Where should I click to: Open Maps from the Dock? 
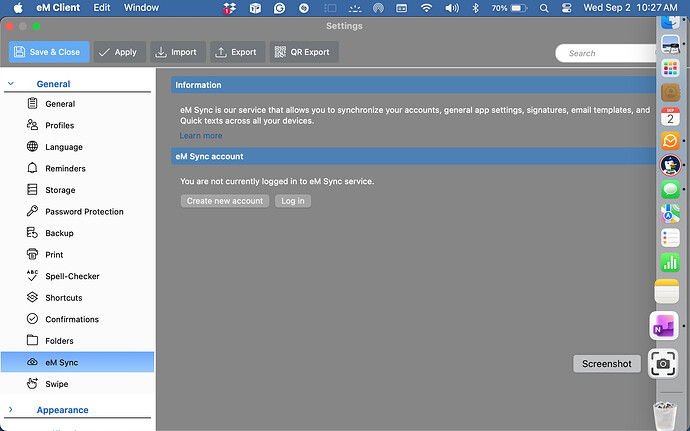pyautogui.click(x=670, y=214)
